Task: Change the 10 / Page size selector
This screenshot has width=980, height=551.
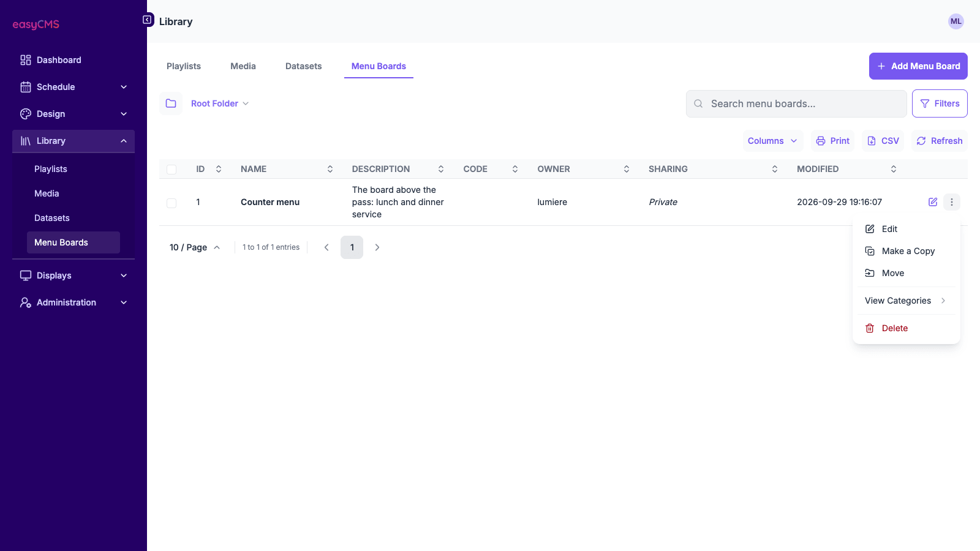Action: pyautogui.click(x=195, y=247)
